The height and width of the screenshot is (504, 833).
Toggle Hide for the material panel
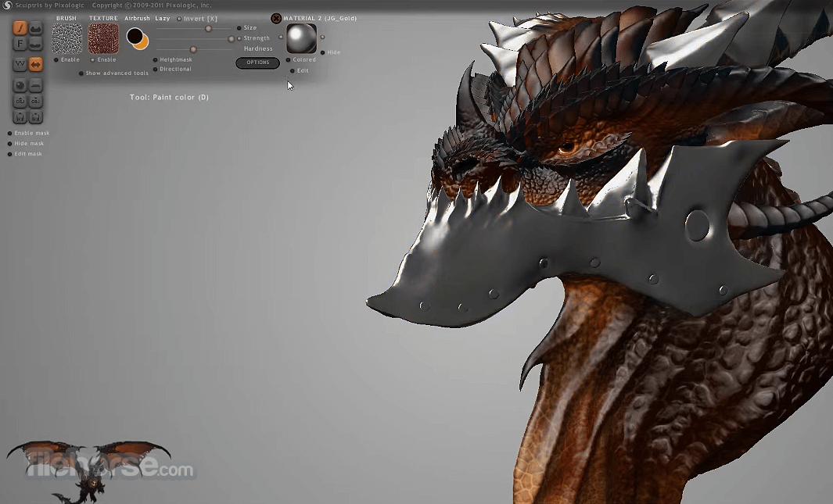[322, 52]
